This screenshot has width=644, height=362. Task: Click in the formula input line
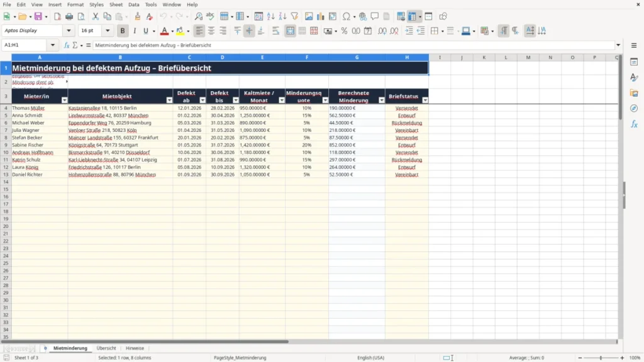point(353,45)
